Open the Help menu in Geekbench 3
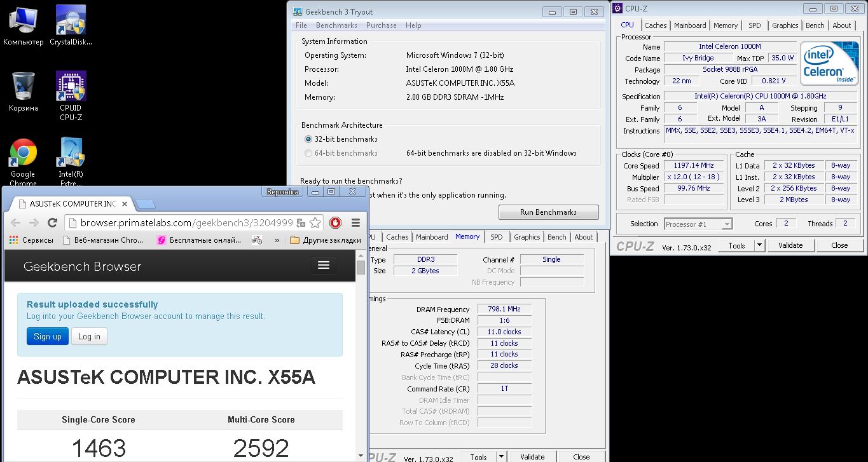868x462 pixels. [413, 25]
